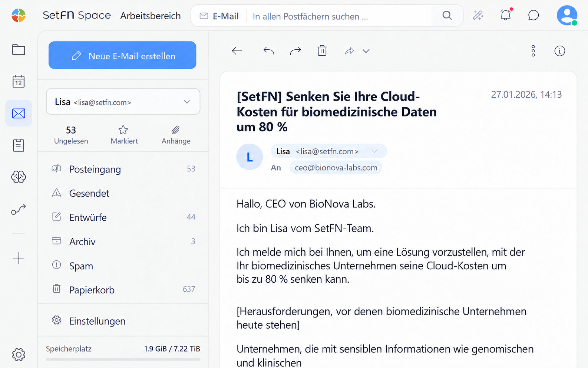Show Markiert starred emails
The image size is (588, 368).
124,135
